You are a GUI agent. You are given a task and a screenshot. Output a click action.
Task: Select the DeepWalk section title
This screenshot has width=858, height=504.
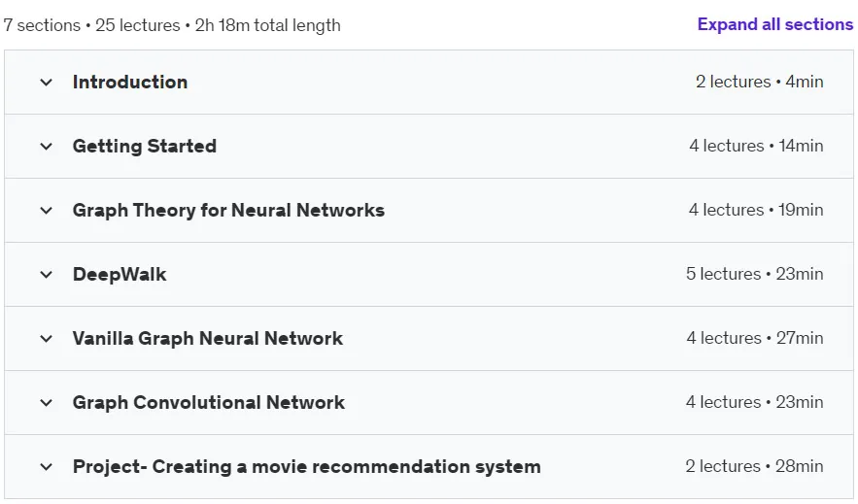pyautogui.click(x=120, y=275)
